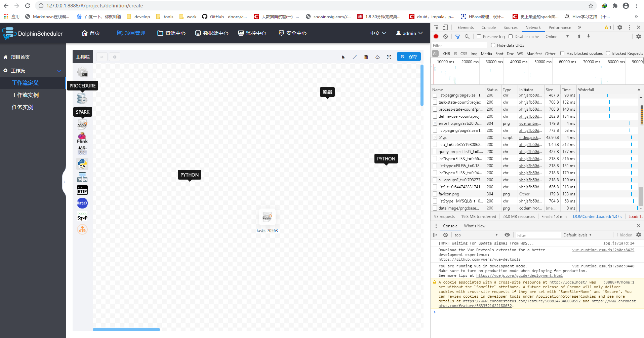This screenshot has width=644, height=338.
Task: Select the DEPENDENT task icon
Action: [82, 177]
